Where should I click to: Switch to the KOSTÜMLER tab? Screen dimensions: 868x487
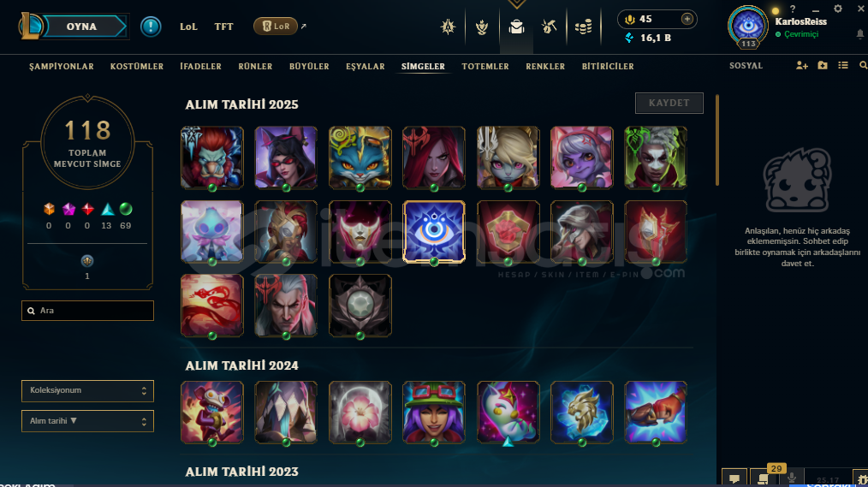137,67
